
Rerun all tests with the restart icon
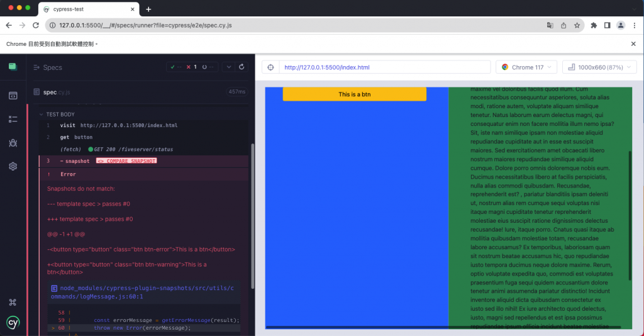tap(241, 67)
